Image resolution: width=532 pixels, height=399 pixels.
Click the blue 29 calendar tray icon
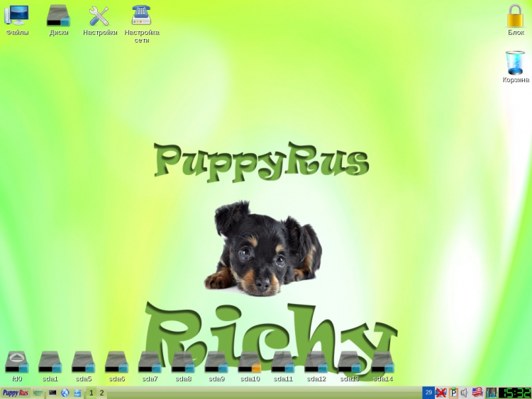point(428,393)
